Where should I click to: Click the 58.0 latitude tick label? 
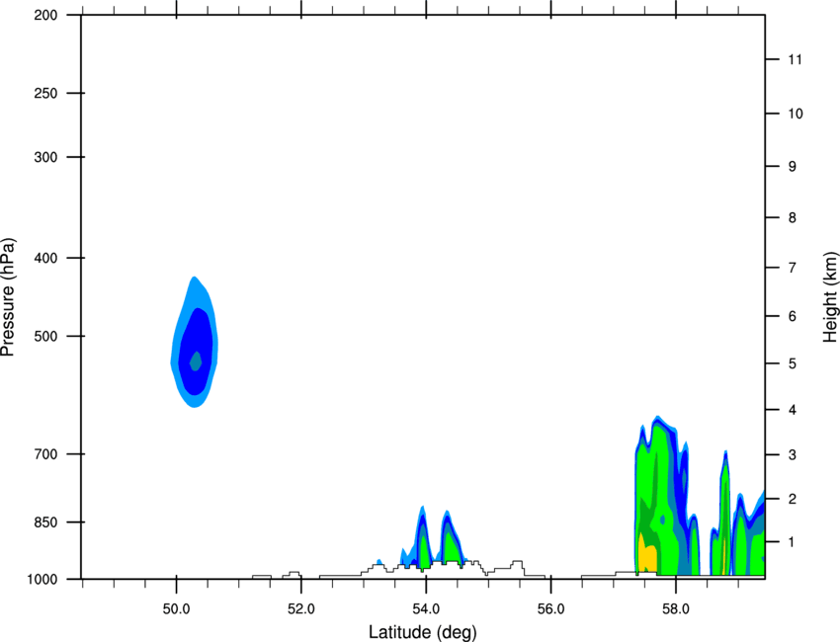(x=676, y=608)
